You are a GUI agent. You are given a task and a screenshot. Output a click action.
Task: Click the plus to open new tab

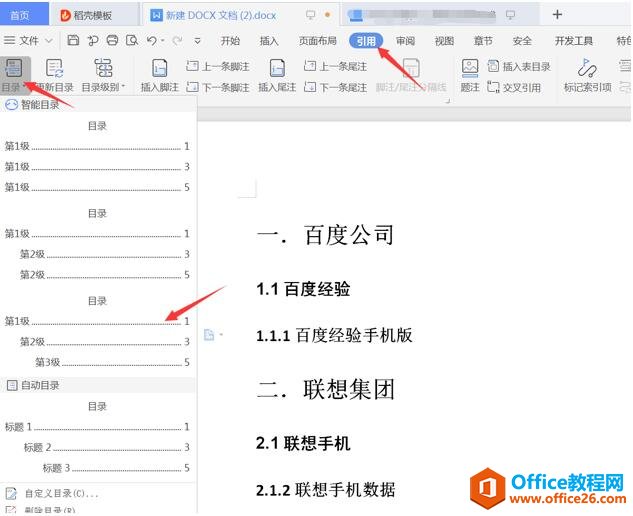tap(557, 15)
